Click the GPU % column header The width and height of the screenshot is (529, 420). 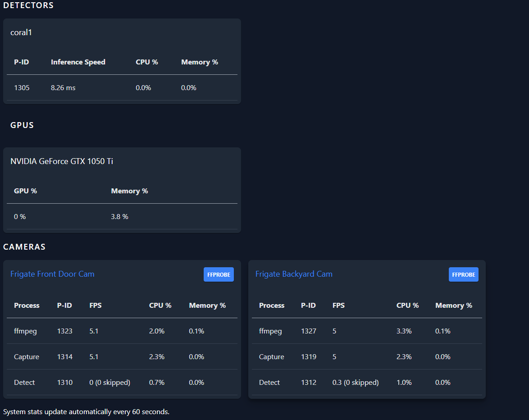click(25, 191)
